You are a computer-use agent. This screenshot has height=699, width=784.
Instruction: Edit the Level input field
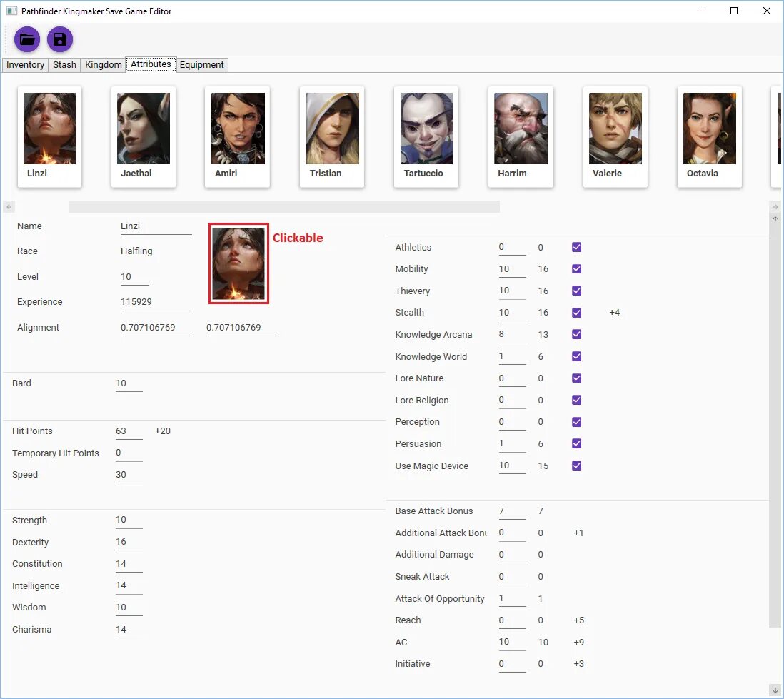pyautogui.click(x=134, y=276)
